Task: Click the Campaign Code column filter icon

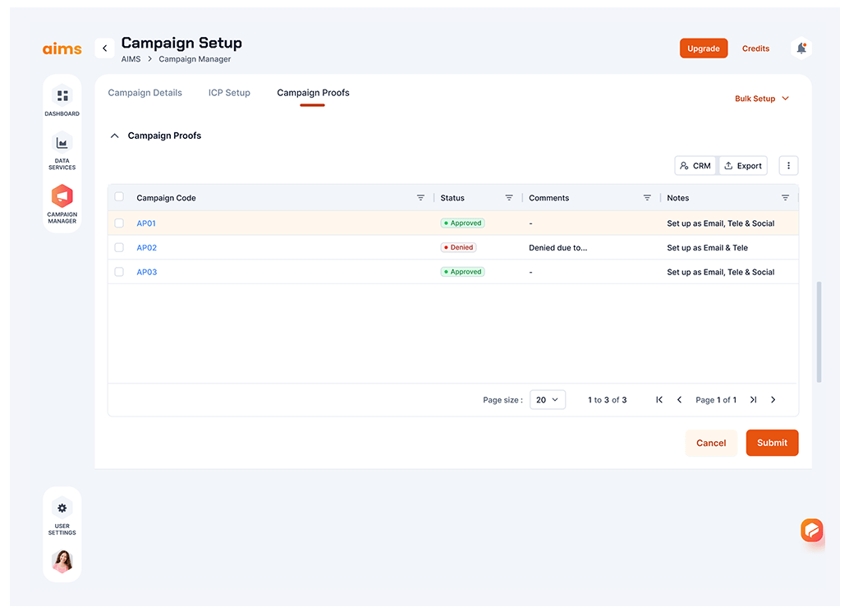Action: point(420,198)
